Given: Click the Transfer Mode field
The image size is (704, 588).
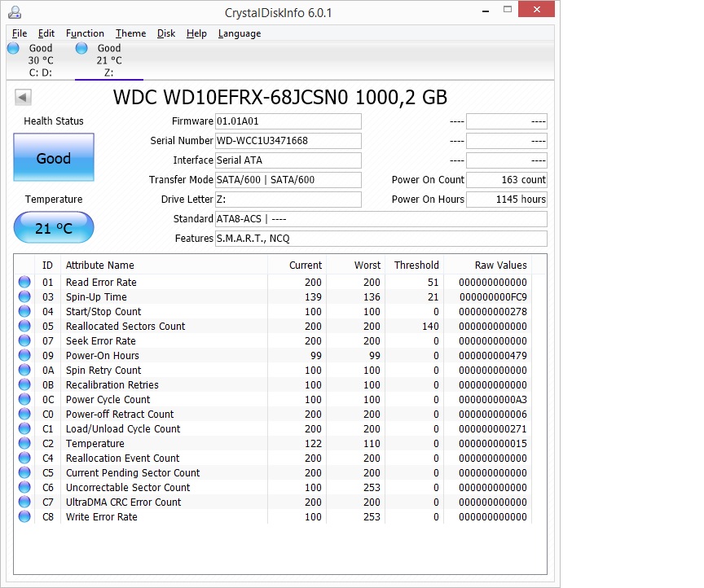Looking at the screenshot, I should [x=288, y=179].
